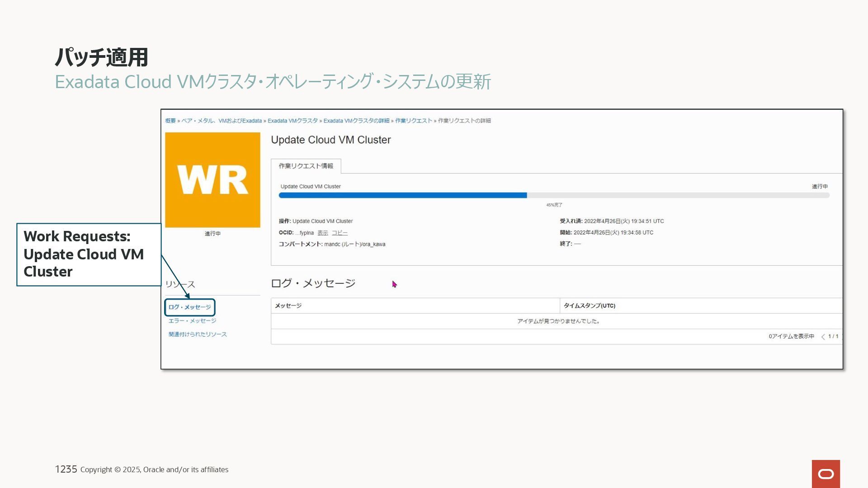Click the コピー link to copy OCID

pos(340,233)
